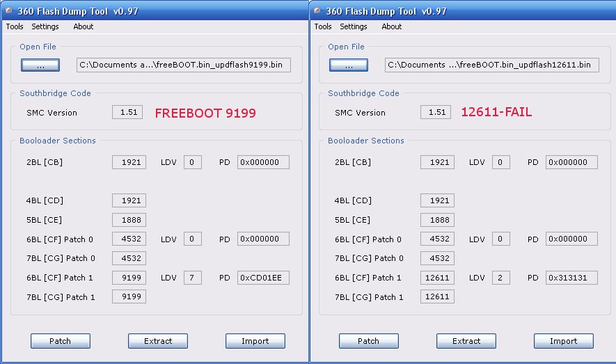Open About menu in right window
The width and height of the screenshot is (616, 364).
pyautogui.click(x=392, y=26)
